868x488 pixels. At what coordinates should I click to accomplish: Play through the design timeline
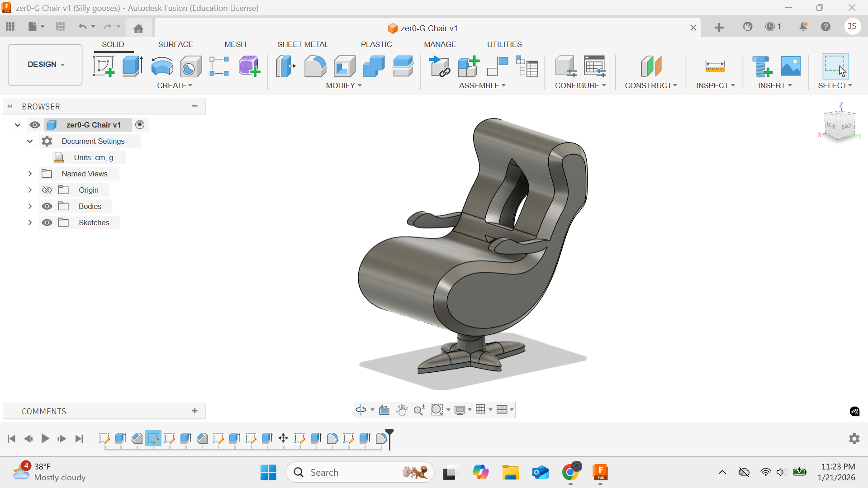(x=45, y=438)
